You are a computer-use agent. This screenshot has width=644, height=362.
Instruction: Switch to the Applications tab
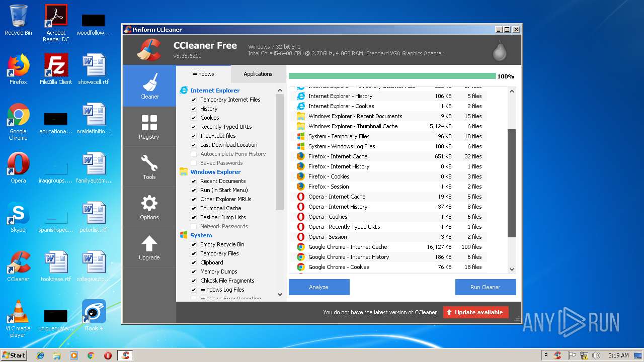click(258, 74)
